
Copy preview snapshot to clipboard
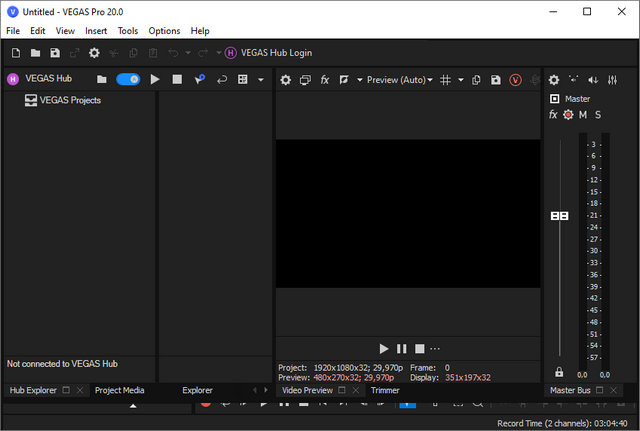[x=476, y=80]
